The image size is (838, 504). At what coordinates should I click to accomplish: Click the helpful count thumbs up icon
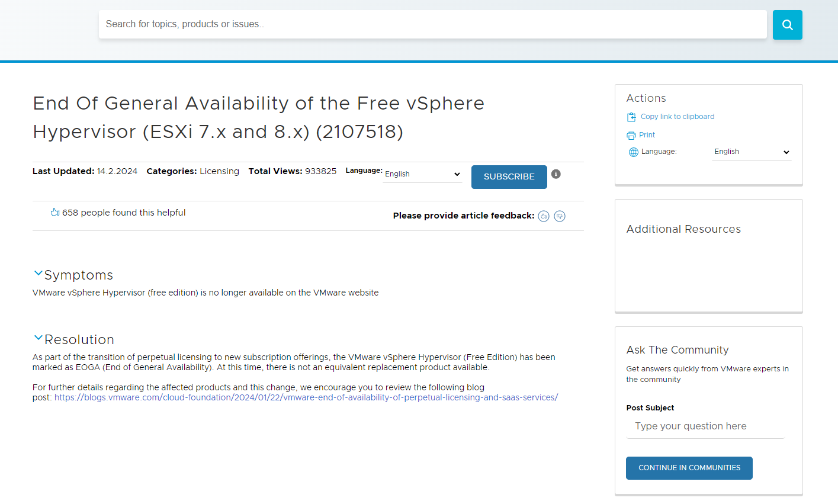(55, 213)
